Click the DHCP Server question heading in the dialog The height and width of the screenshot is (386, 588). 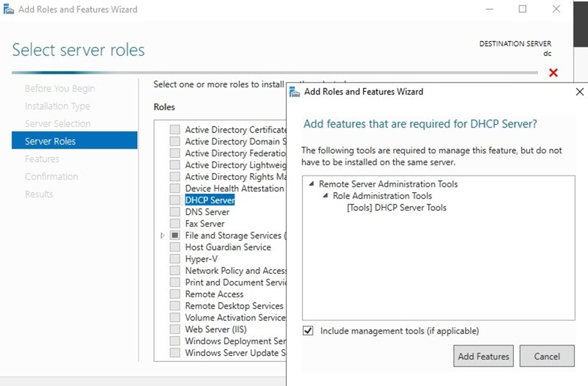420,123
